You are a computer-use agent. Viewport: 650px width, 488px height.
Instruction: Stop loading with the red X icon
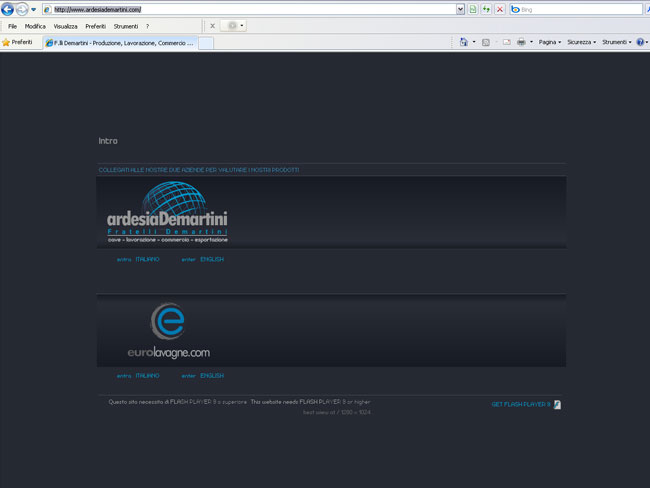(500, 9)
